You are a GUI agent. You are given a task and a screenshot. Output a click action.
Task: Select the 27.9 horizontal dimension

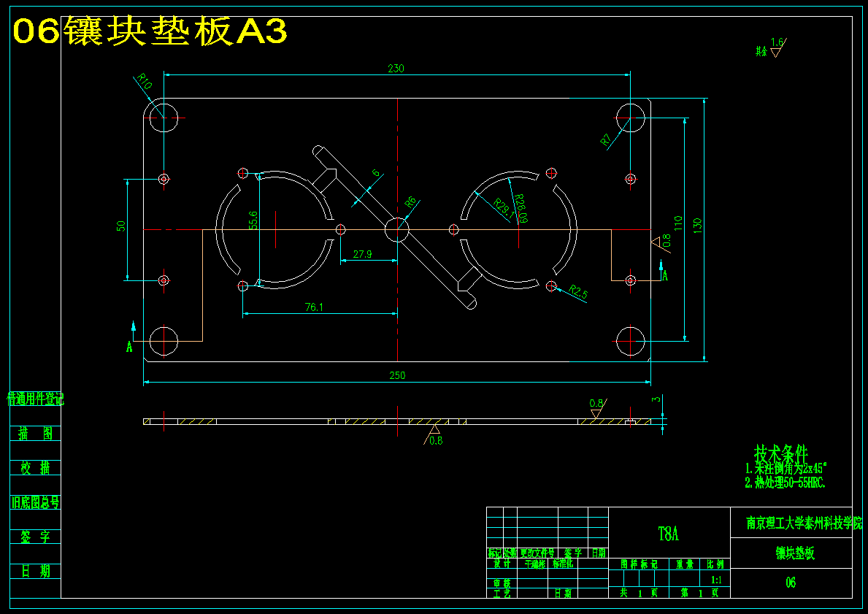[362, 254]
